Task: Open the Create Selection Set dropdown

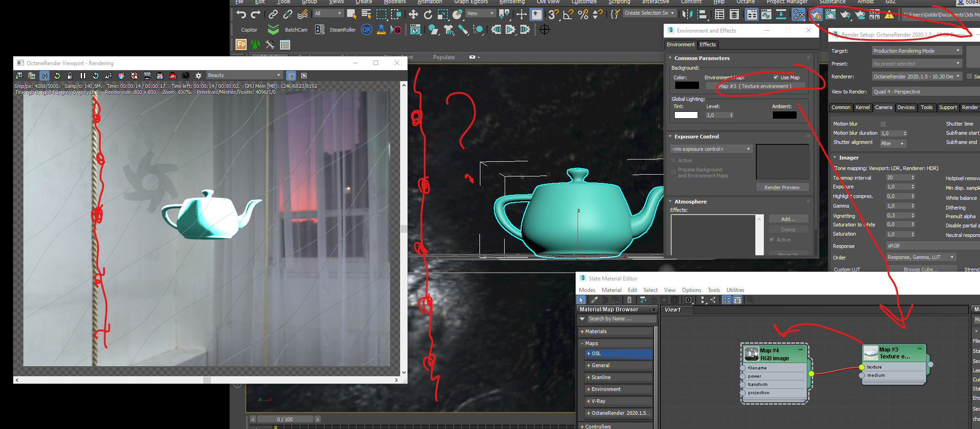Action: (649, 13)
